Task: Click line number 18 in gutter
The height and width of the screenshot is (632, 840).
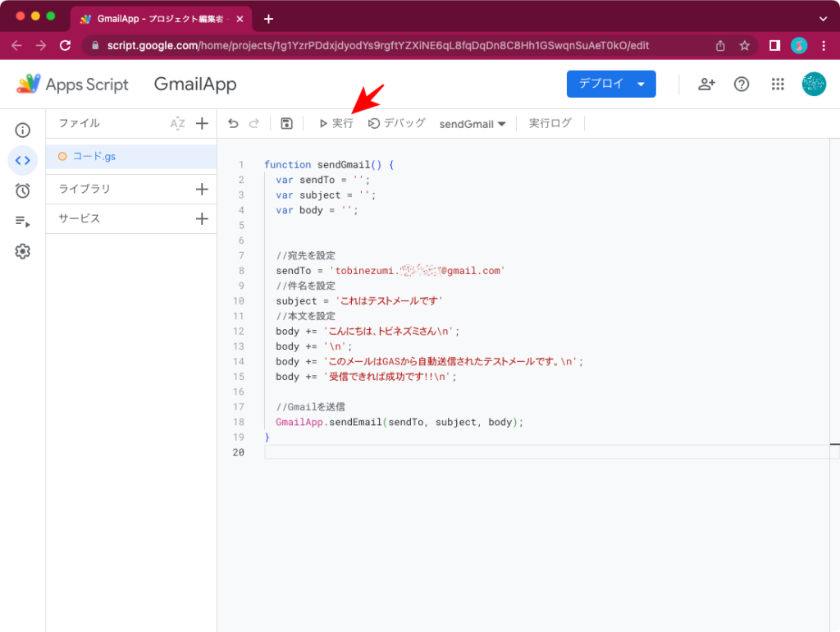Action: tap(239, 423)
